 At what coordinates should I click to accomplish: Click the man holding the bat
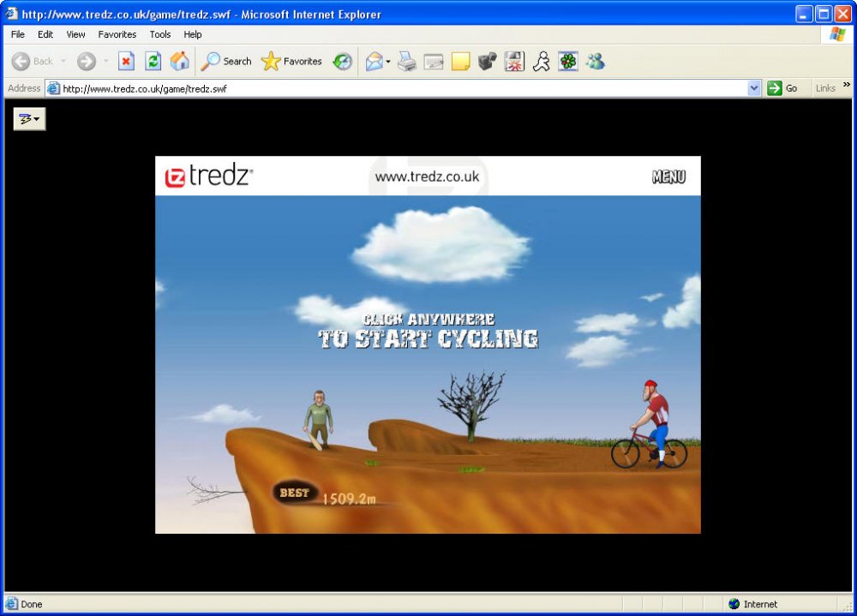318,420
